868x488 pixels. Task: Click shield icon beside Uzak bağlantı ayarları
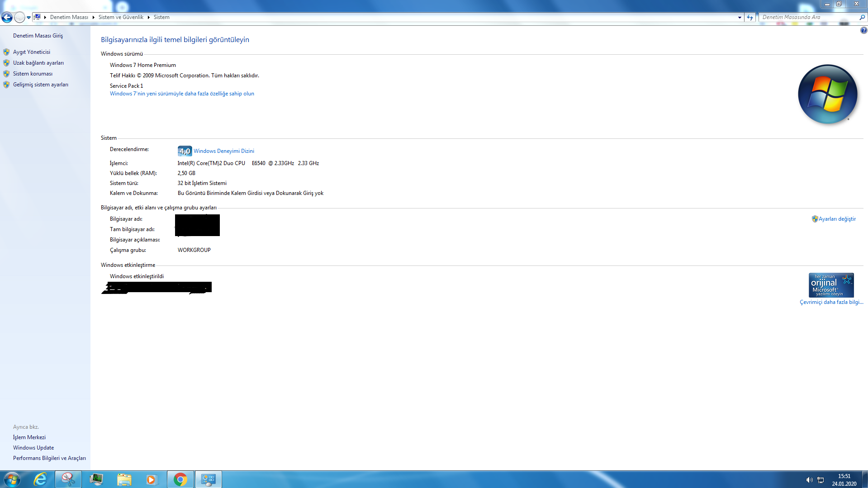tap(6, 63)
